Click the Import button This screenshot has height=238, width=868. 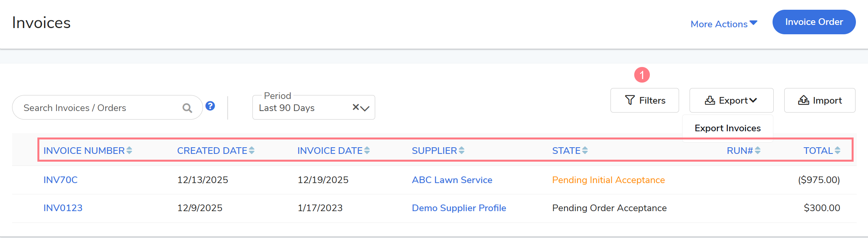[x=820, y=100]
